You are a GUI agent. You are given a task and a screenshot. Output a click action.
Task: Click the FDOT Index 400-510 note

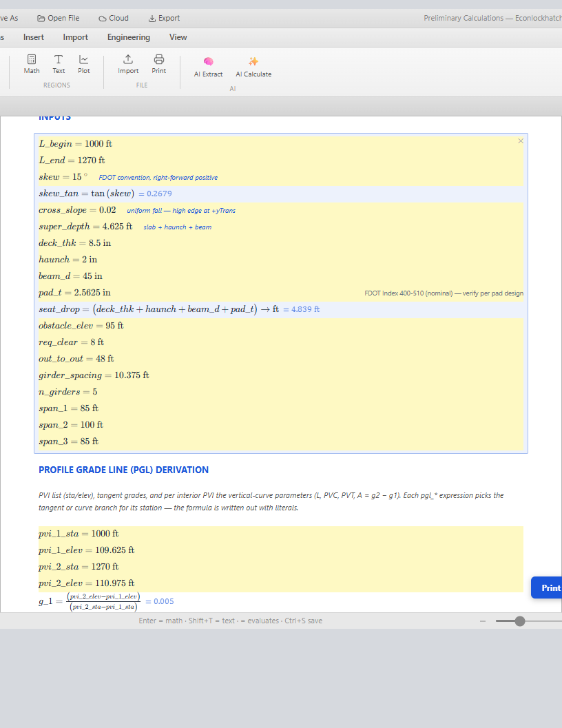point(444,293)
